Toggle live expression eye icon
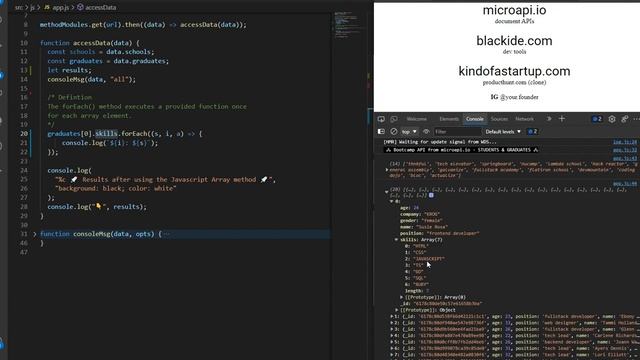 [x=426, y=131]
